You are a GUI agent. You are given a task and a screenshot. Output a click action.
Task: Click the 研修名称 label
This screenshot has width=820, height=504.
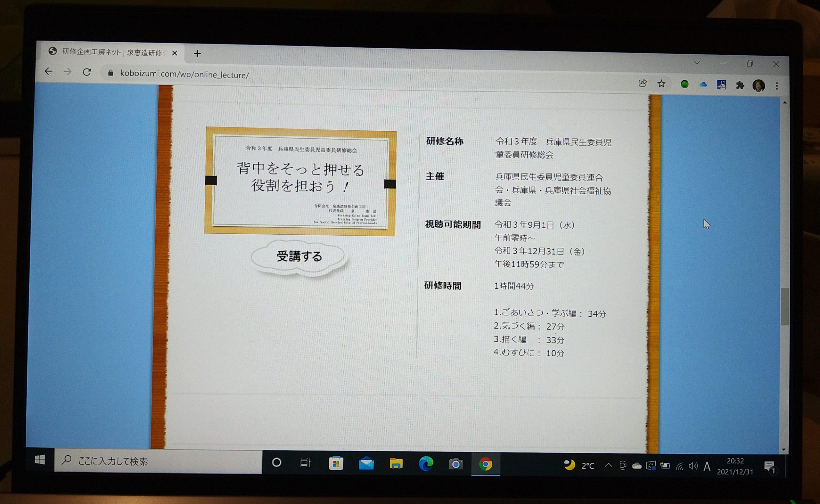pos(445,142)
